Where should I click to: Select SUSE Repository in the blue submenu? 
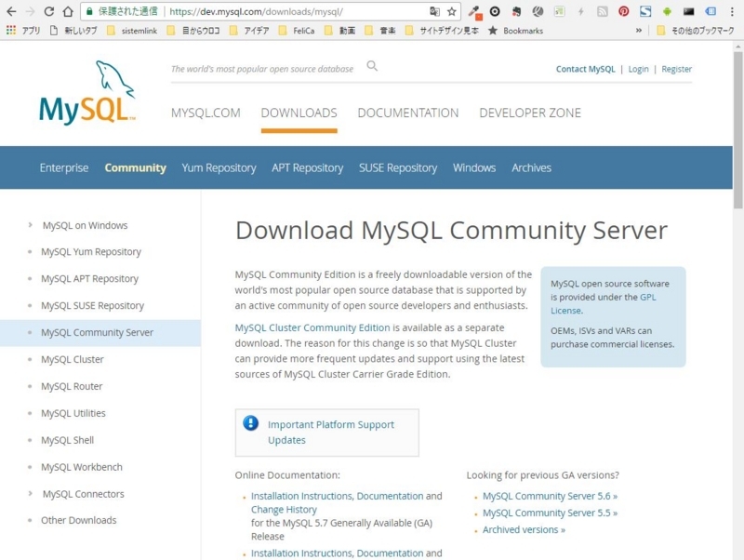click(398, 168)
